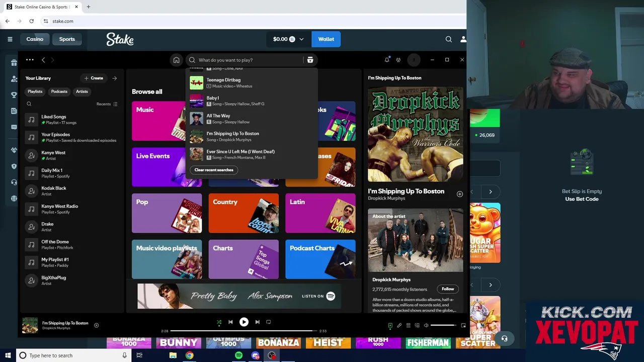This screenshot has height=362, width=644.
Task: Open a new Chrome tab
Action: click(88, 7)
